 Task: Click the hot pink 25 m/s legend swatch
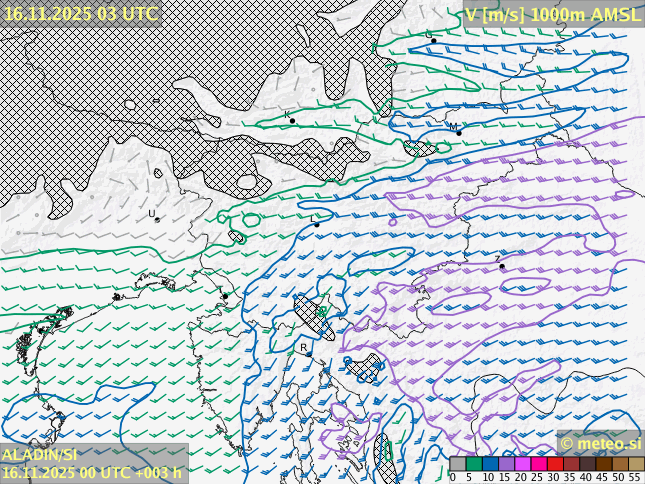pyautogui.click(x=539, y=464)
